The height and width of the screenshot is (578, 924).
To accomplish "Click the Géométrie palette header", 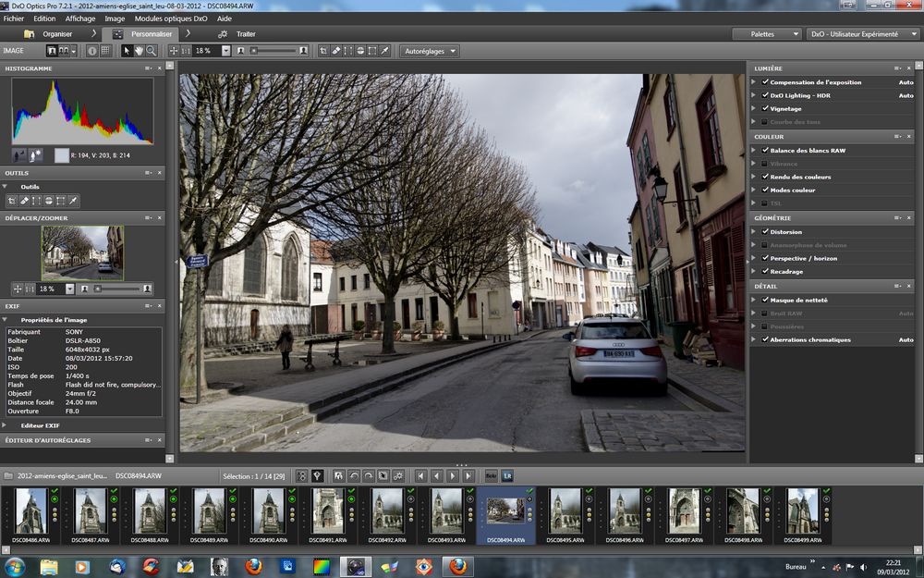I will [831, 217].
